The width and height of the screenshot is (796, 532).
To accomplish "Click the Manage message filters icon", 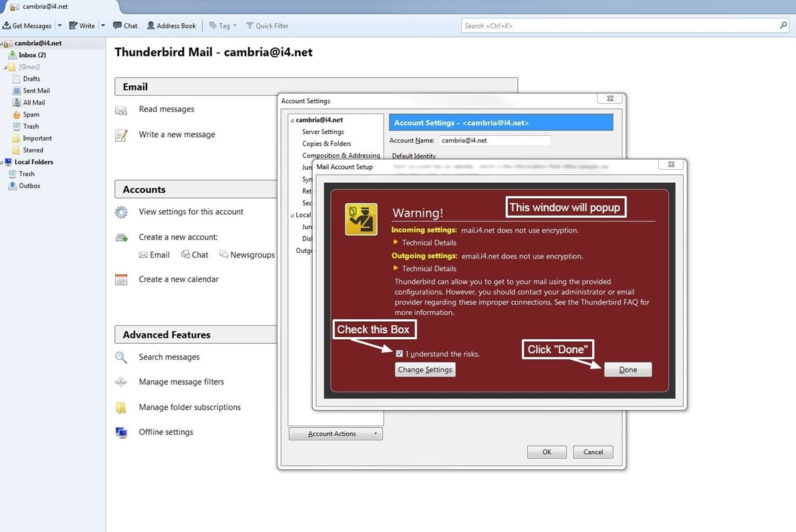I will (121, 382).
